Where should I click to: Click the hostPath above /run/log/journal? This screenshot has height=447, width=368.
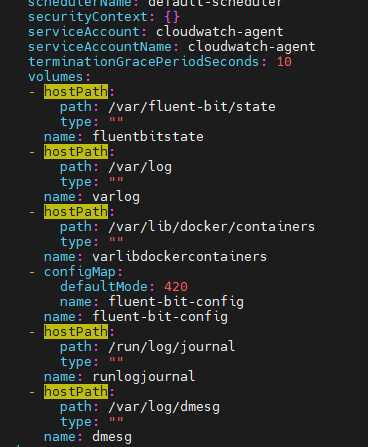click(x=76, y=331)
